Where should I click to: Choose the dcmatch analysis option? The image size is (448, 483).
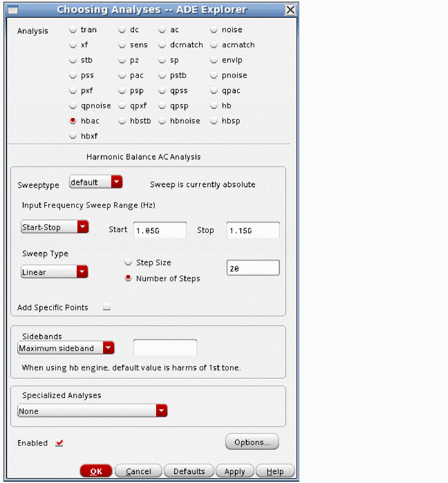[162, 45]
